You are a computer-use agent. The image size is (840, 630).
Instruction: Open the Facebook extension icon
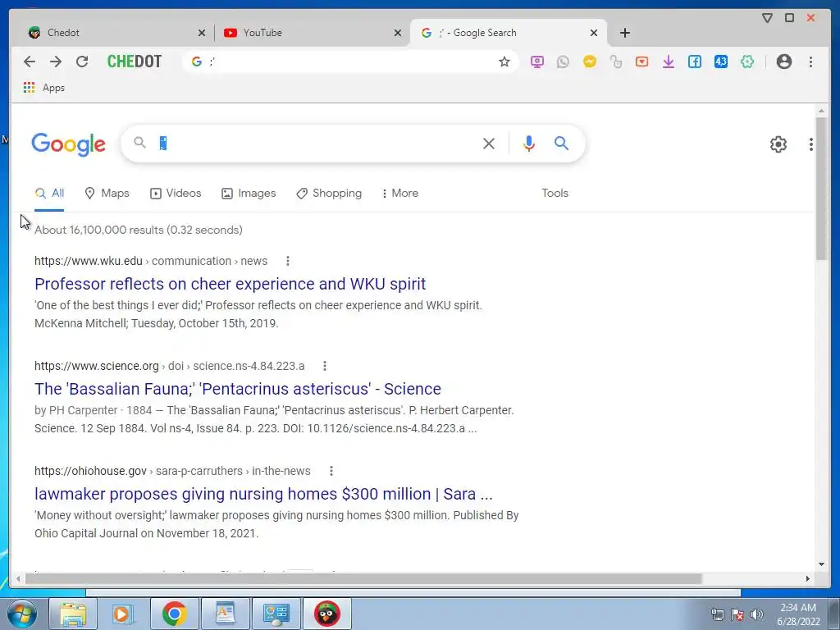coord(694,62)
